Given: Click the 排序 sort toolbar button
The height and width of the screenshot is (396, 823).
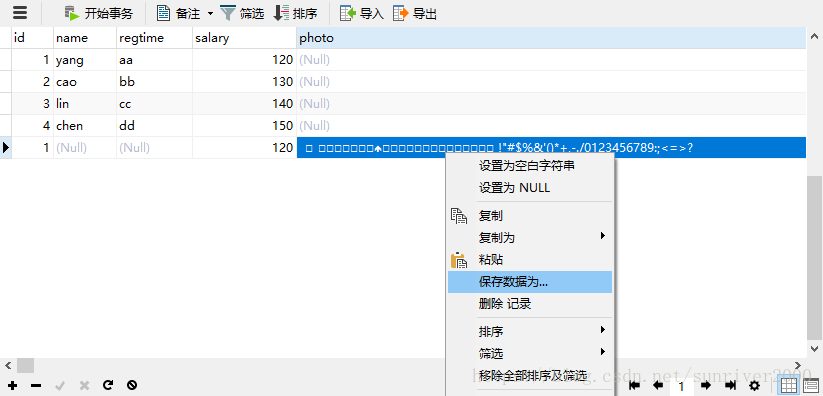Looking at the screenshot, I should pyautogui.click(x=296, y=13).
